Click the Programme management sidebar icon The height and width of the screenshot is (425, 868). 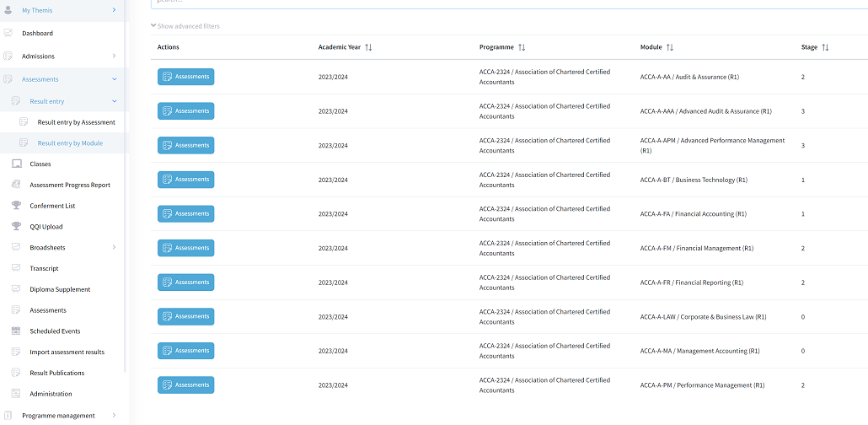pyautogui.click(x=8, y=416)
